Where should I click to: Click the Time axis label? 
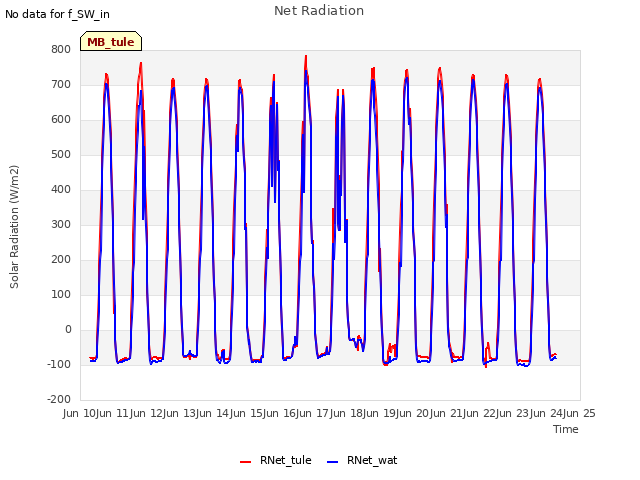point(566,429)
